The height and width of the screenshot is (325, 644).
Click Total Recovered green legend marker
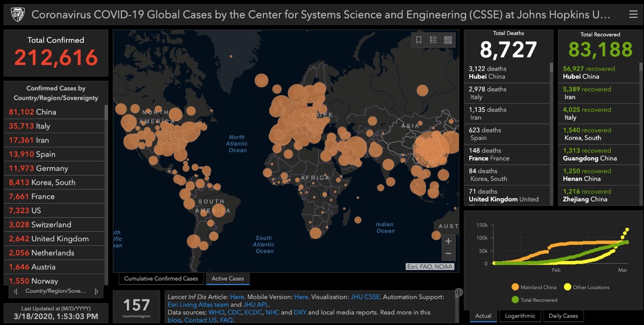tap(515, 300)
